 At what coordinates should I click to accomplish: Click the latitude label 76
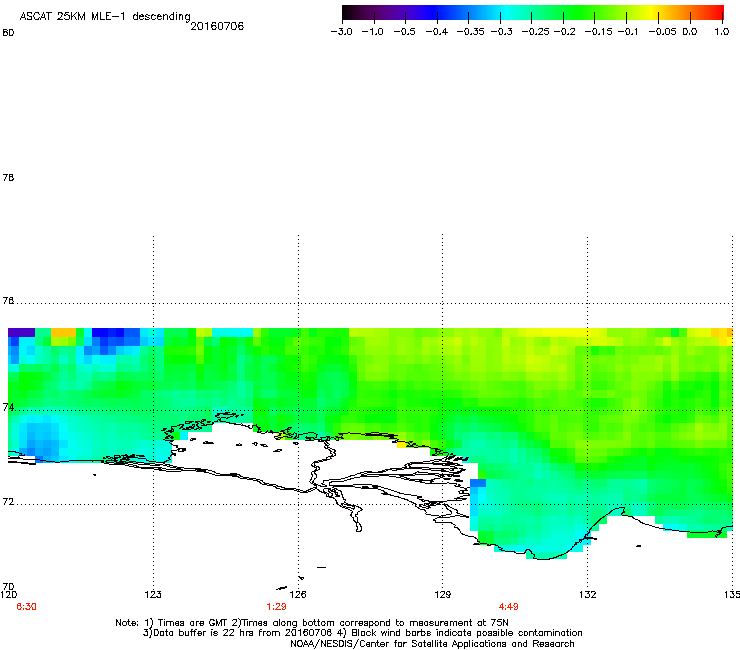pyautogui.click(x=8, y=300)
